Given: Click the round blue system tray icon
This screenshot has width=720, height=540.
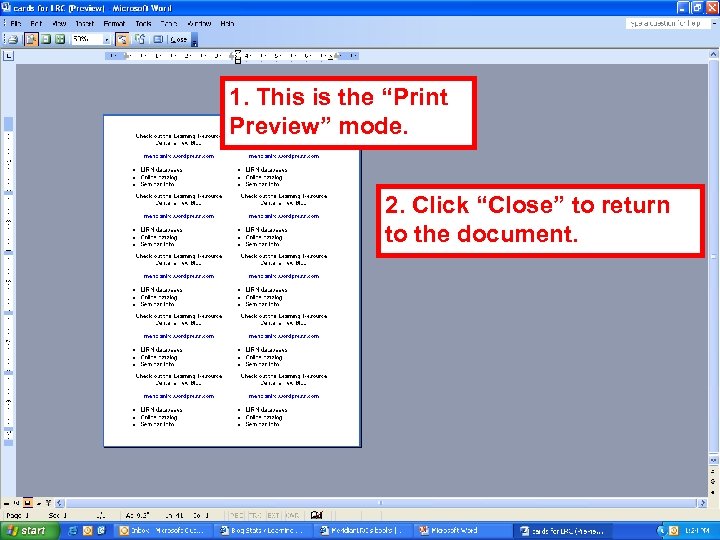Looking at the screenshot, I should pyautogui.click(x=662, y=531).
